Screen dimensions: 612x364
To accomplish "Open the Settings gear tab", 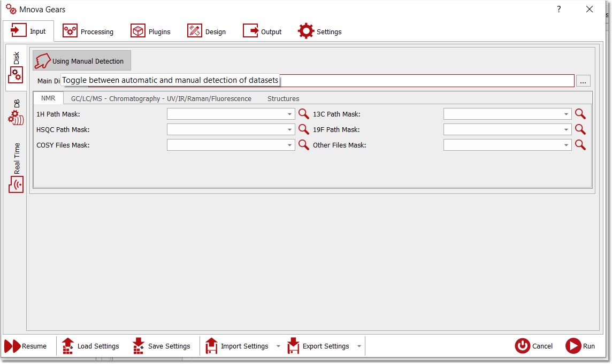I will 320,31.
